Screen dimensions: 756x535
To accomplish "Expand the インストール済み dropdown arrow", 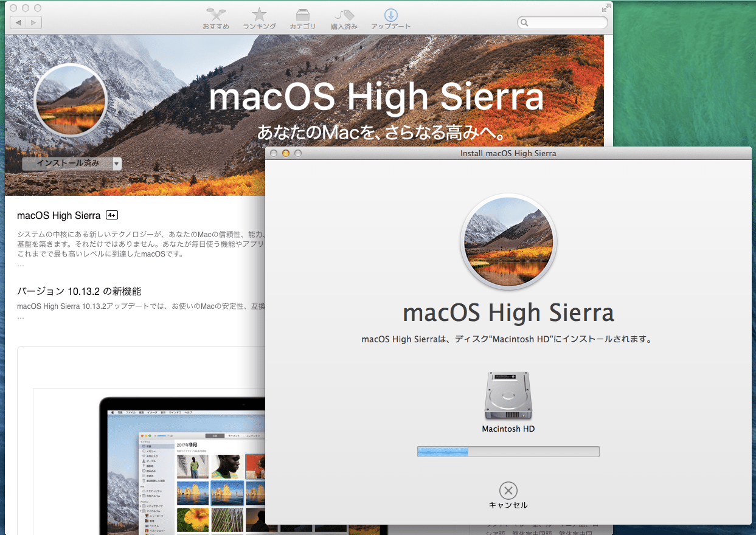I will point(117,164).
